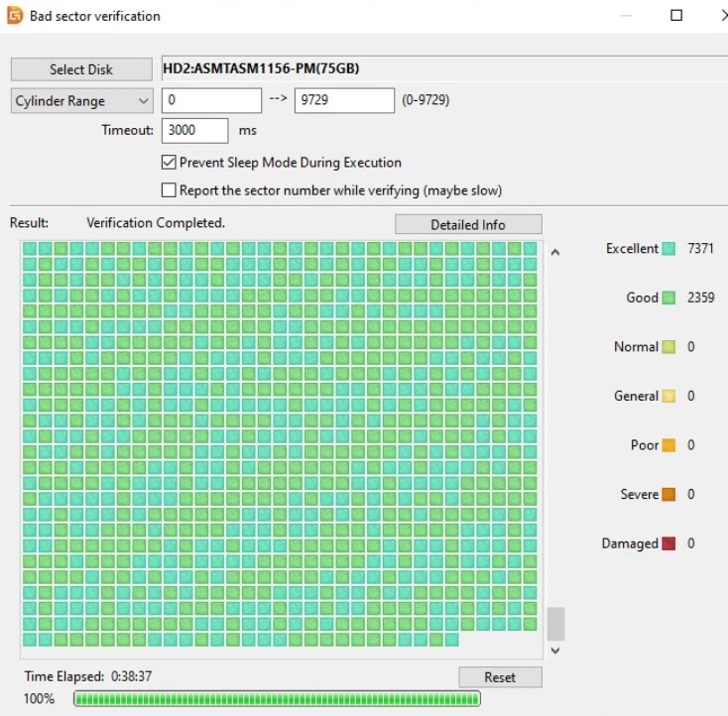Viewport: 728px width, 716px height.
Task: Click the Timeout field showing 3000
Action: (x=194, y=131)
